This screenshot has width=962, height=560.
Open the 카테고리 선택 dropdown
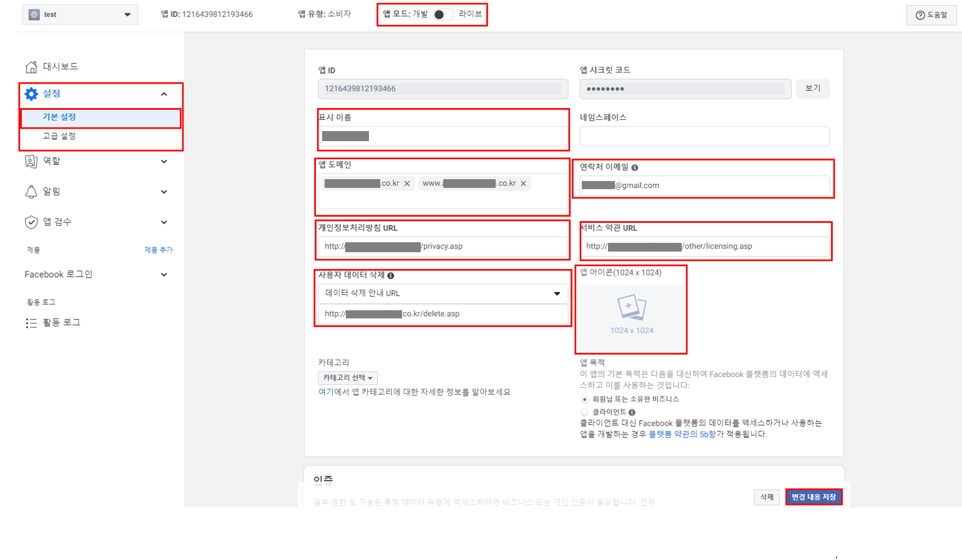[x=348, y=378]
